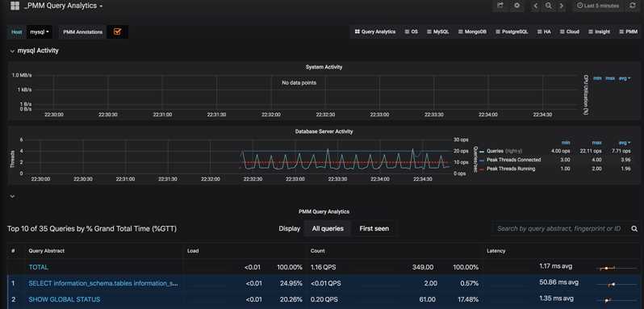
Task: Focus the query search input field
Action: tap(559, 228)
